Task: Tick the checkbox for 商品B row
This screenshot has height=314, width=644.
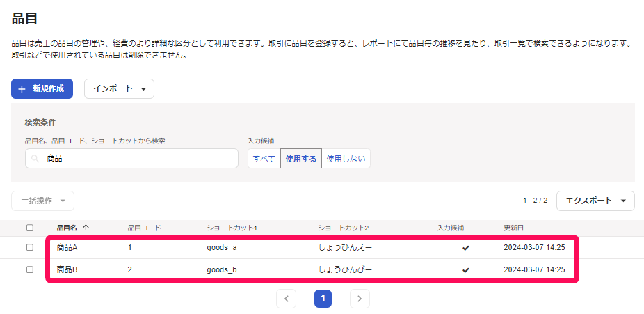Action: point(30,269)
